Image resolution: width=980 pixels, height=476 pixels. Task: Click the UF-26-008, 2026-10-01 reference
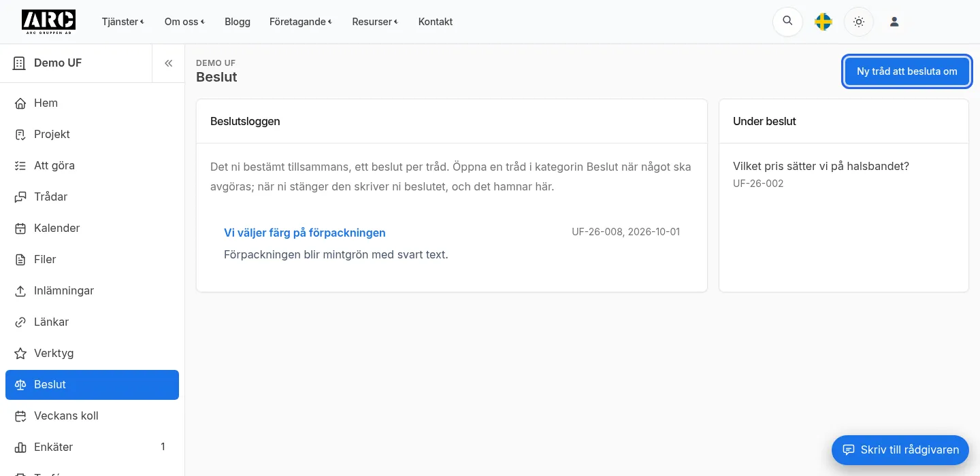[x=625, y=232]
